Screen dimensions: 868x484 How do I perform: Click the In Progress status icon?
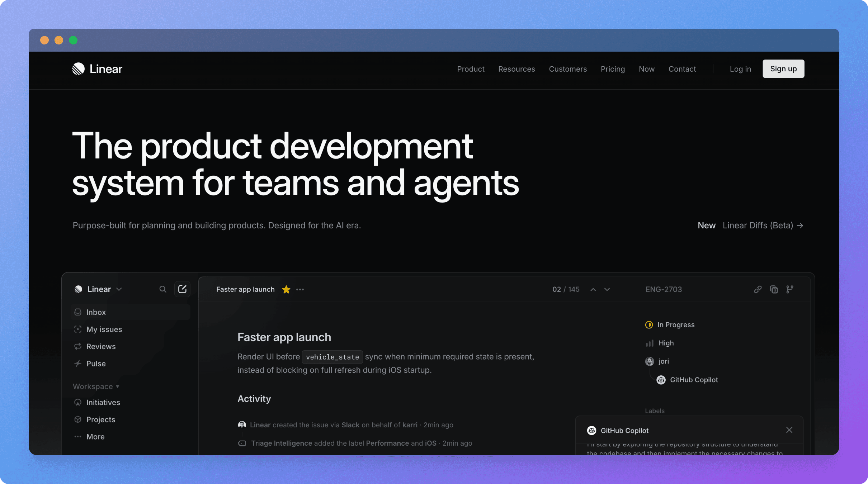click(649, 325)
